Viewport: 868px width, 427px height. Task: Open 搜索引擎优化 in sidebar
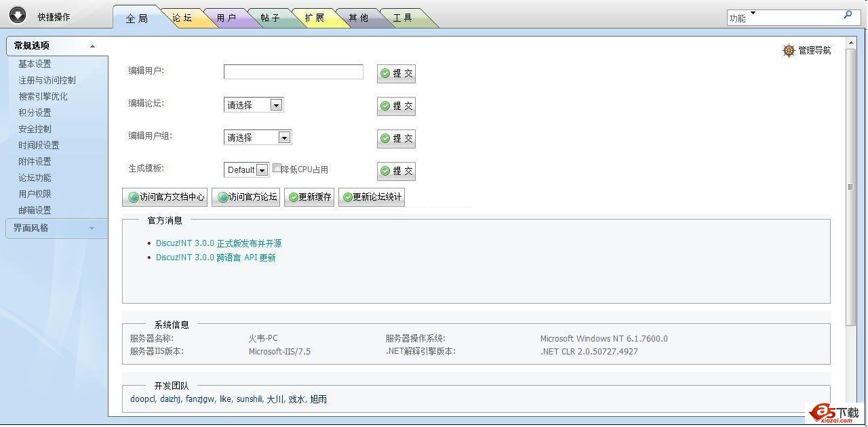pos(43,96)
